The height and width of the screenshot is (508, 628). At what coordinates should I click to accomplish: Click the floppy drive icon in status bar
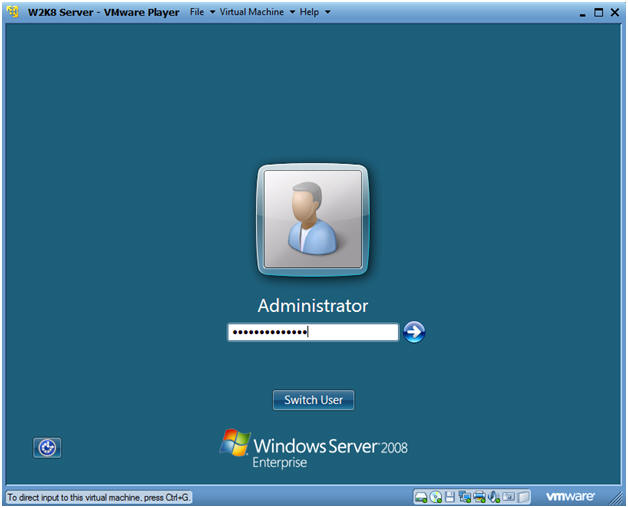[450, 497]
